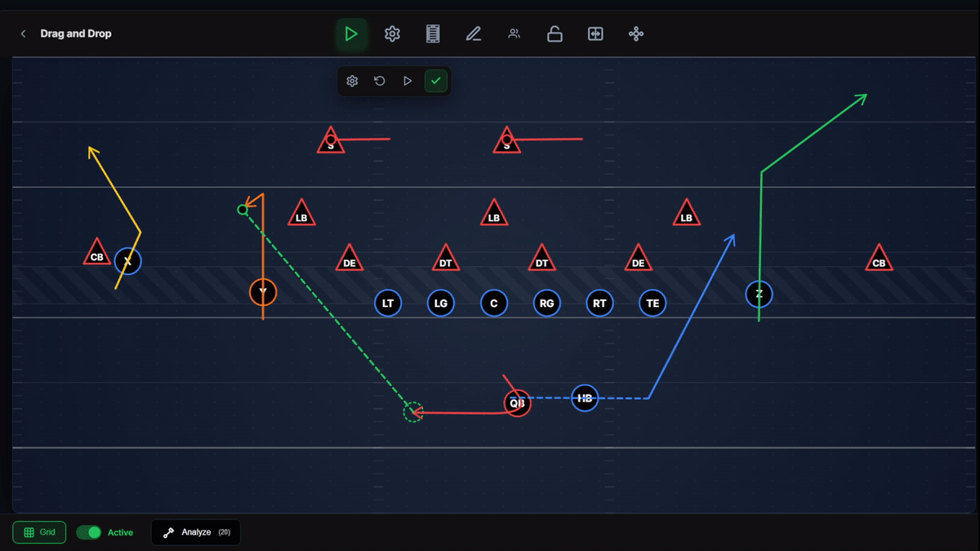Select the CB defender beyond the Z receiver
The height and width of the screenshot is (551, 980).
pos(879,260)
